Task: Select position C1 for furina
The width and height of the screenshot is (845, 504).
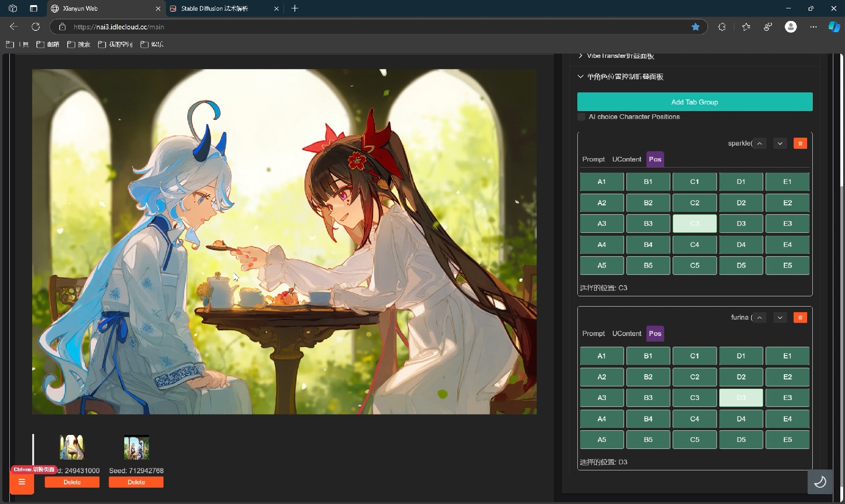Action: [x=695, y=356]
